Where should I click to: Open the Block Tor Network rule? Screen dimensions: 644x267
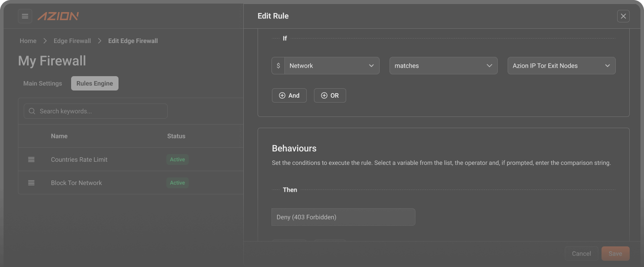click(x=76, y=183)
